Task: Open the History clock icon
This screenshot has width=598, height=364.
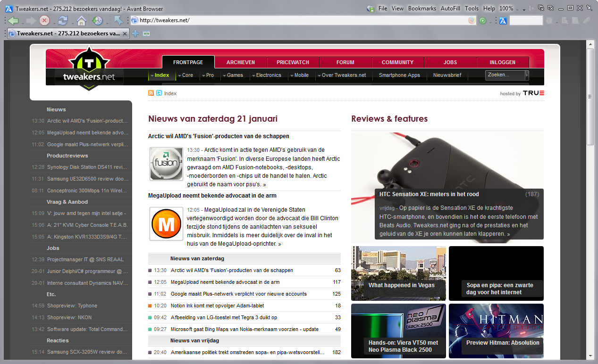Action: (97, 20)
